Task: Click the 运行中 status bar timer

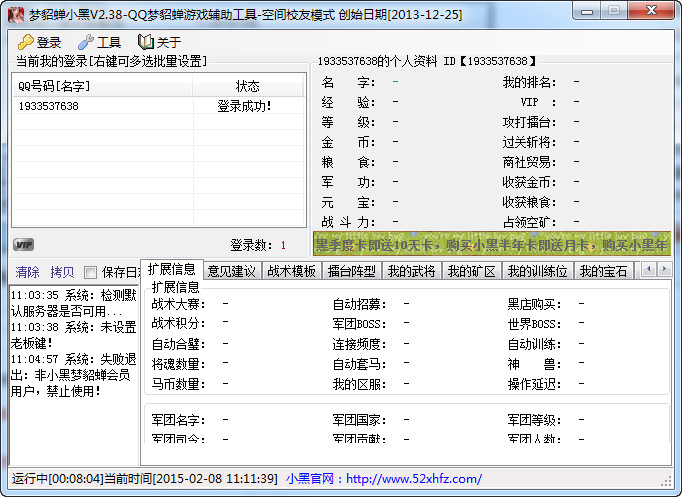Action: pyautogui.click(x=57, y=479)
